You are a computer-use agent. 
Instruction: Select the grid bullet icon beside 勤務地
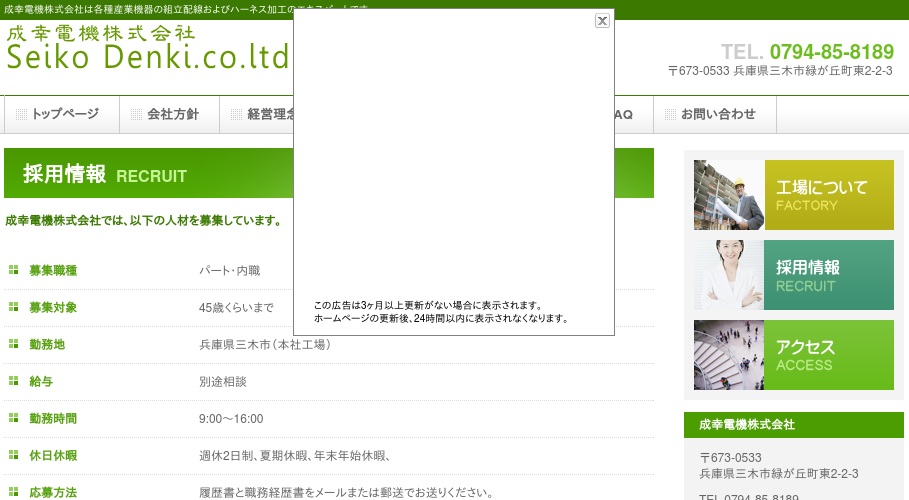14,344
